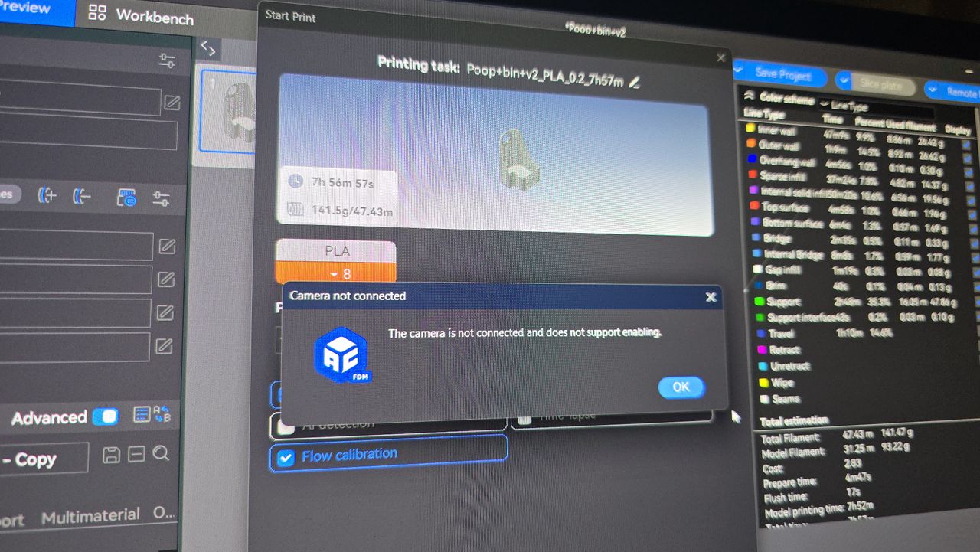This screenshot has width=980, height=552.
Task: Click the first edit preset icon in left panel
Action: [172, 103]
